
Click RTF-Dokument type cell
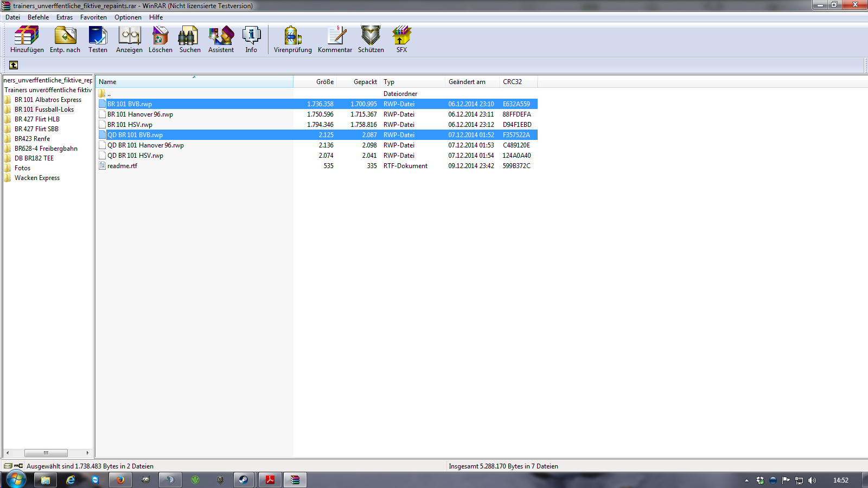pyautogui.click(x=405, y=166)
